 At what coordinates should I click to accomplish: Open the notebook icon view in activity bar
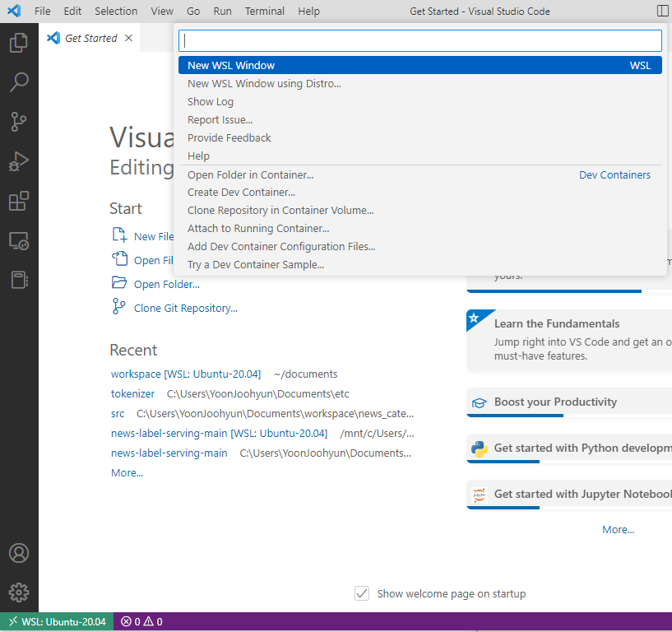19,281
